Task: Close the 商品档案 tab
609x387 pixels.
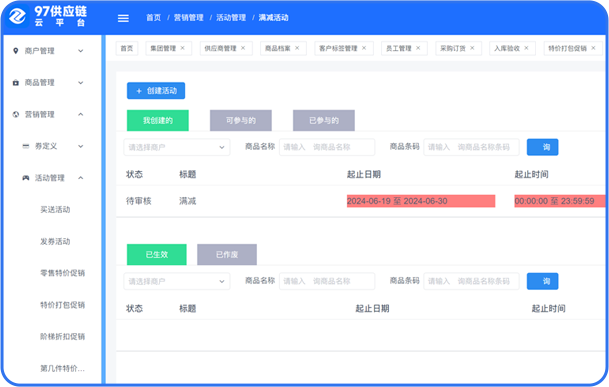Action: pos(297,48)
